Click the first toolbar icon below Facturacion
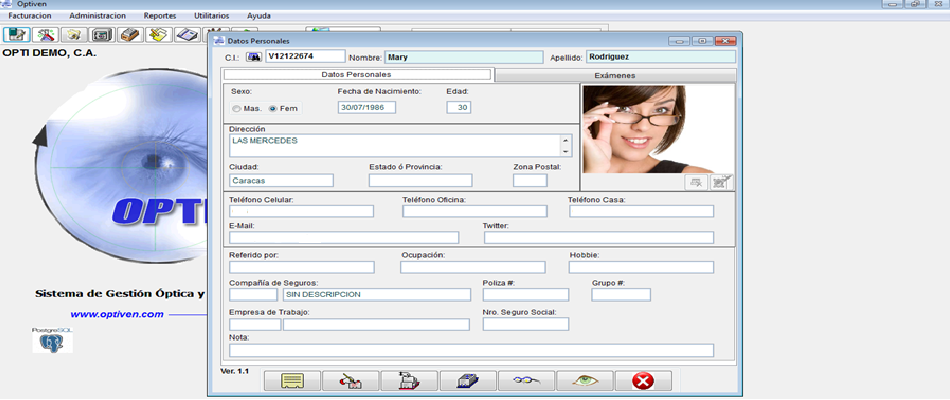This screenshot has width=950, height=400. [x=18, y=35]
